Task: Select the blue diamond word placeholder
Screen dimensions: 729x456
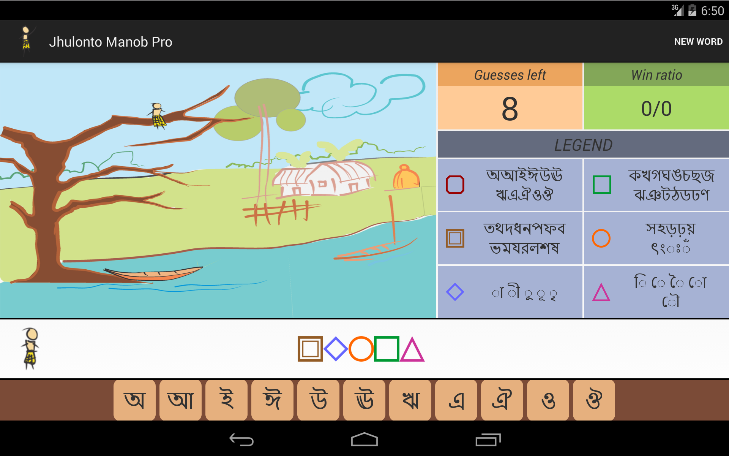Action: 336,349
